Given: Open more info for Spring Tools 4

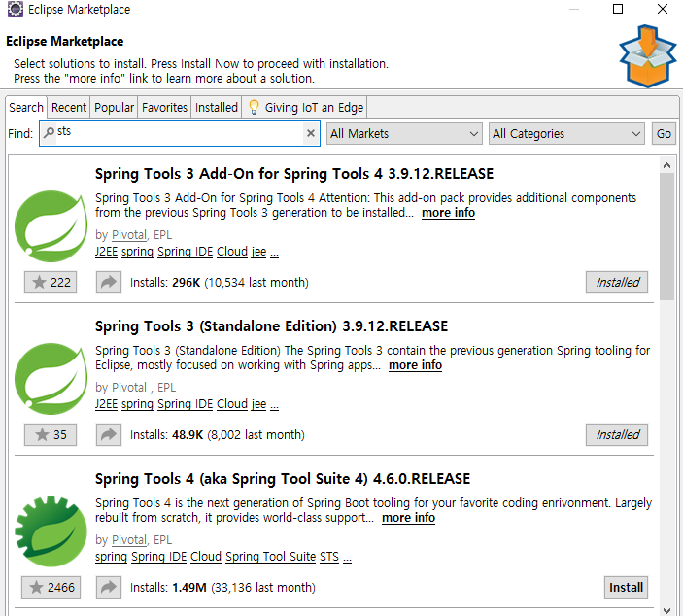Looking at the screenshot, I should tap(409, 518).
